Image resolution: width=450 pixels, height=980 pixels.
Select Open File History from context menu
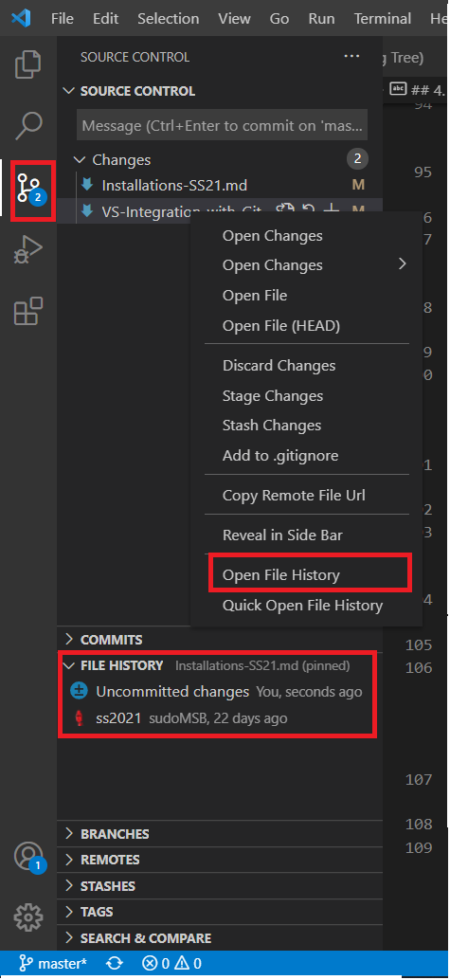pyautogui.click(x=280, y=575)
